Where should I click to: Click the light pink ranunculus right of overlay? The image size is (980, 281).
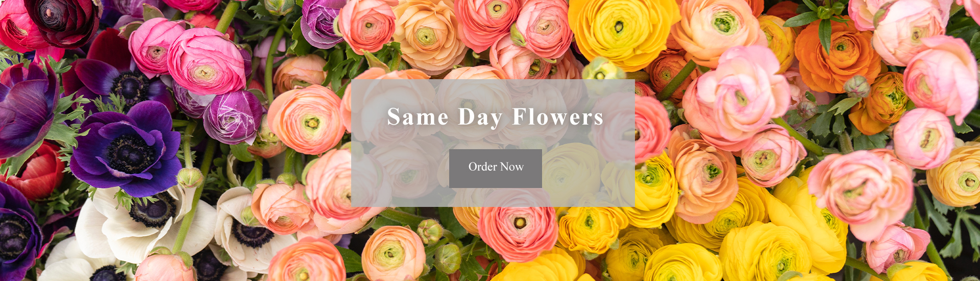point(739,95)
